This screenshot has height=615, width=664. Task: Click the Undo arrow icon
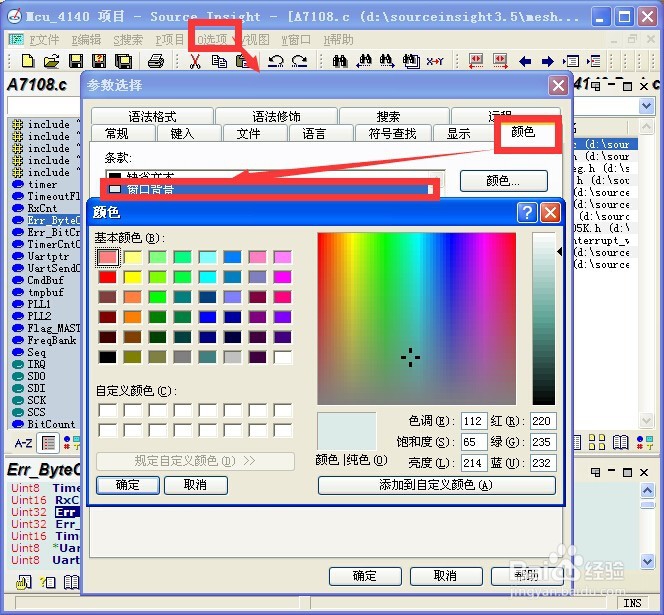click(x=275, y=61)
